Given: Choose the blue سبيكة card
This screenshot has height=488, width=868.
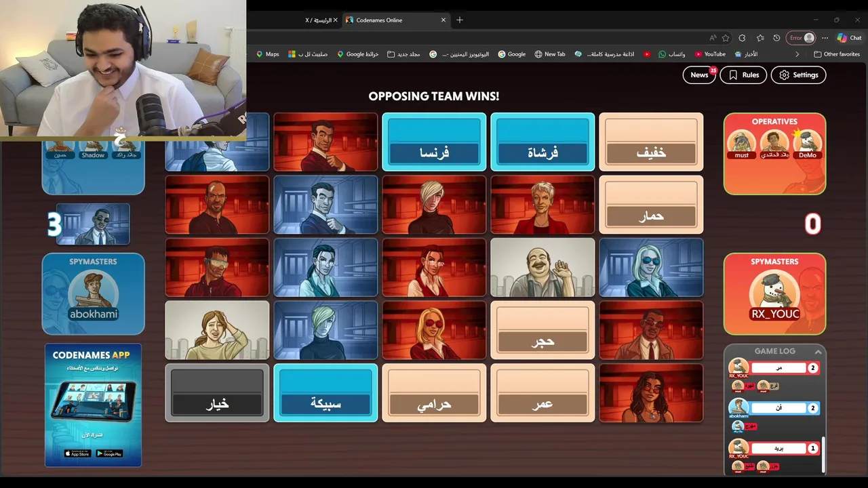Looking at the screenshot, I should (x=325, y=393).
